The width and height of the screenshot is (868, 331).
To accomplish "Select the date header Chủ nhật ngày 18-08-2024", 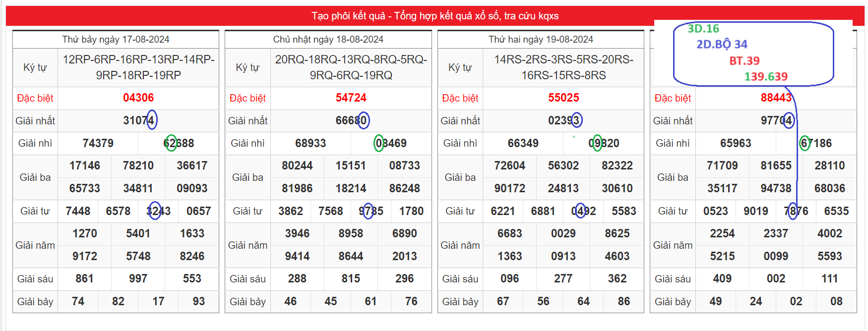I will pyautogui.click(x=328, y=39).
